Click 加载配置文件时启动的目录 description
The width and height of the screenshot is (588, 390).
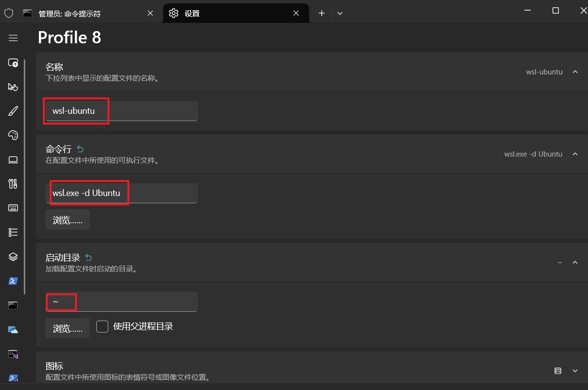(91, 268)
